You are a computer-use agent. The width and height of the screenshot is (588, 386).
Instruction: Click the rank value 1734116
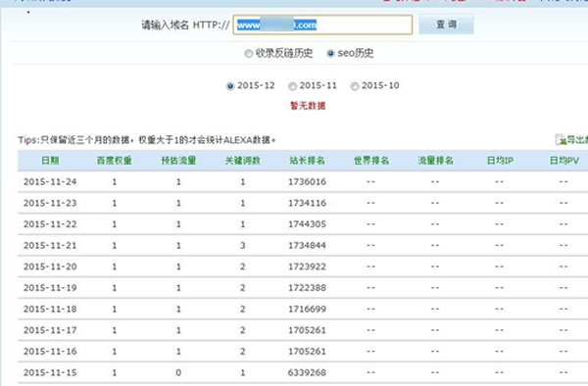click(307, 203)
